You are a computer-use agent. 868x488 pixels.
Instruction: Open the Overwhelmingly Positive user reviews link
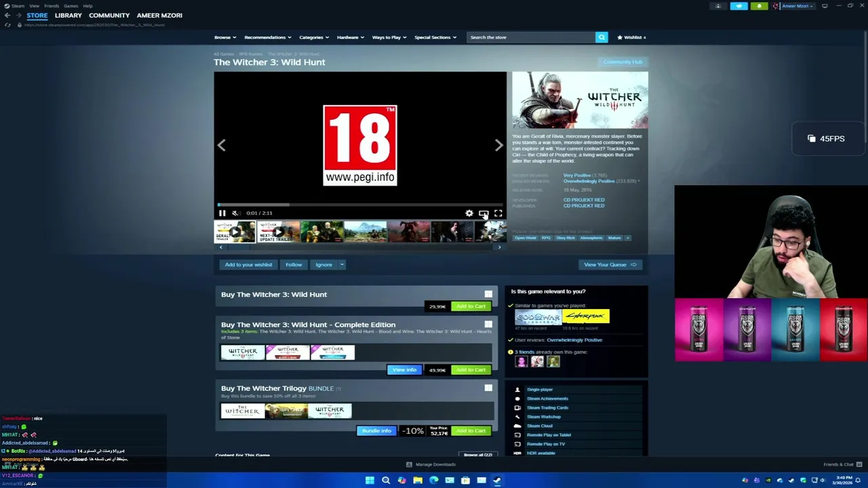pyautogui.click(x=574, y=340)
